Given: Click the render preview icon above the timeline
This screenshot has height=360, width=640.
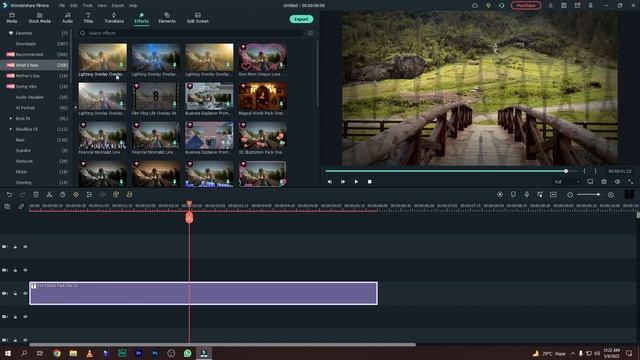Looking at the screenshot, I should (x=500, y=195).
